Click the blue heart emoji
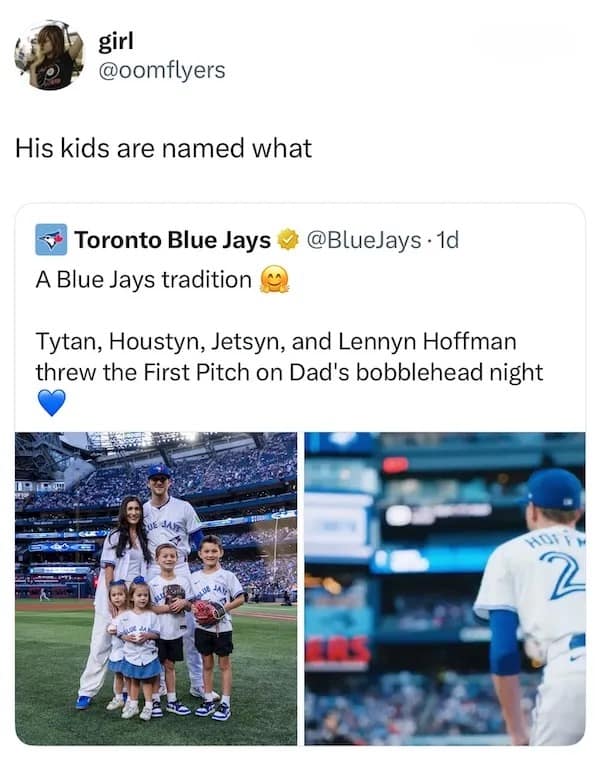Screen dimensions: 600x764 (50, 403)
